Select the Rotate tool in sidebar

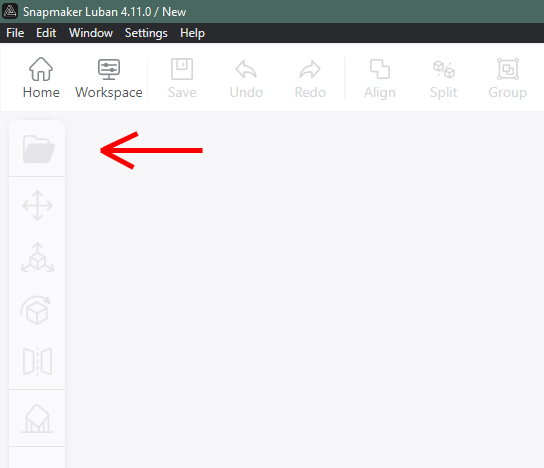click(36, 310)
